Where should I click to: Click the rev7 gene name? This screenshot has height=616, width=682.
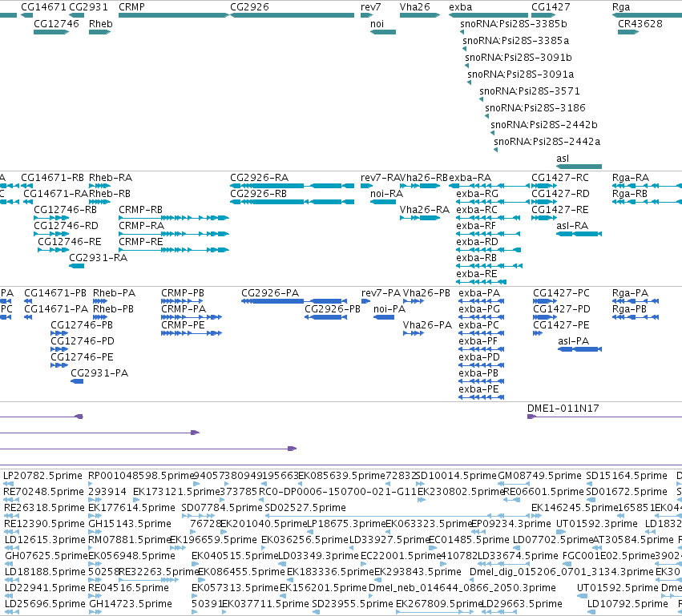370,7
